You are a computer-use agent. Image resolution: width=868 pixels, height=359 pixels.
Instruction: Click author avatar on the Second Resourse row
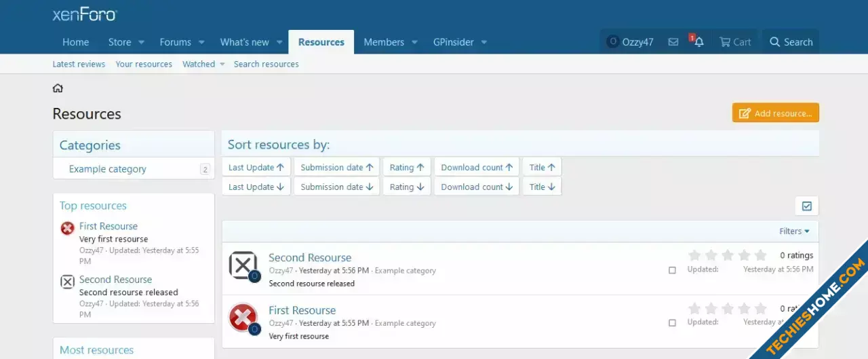click(x=254, y=276)
